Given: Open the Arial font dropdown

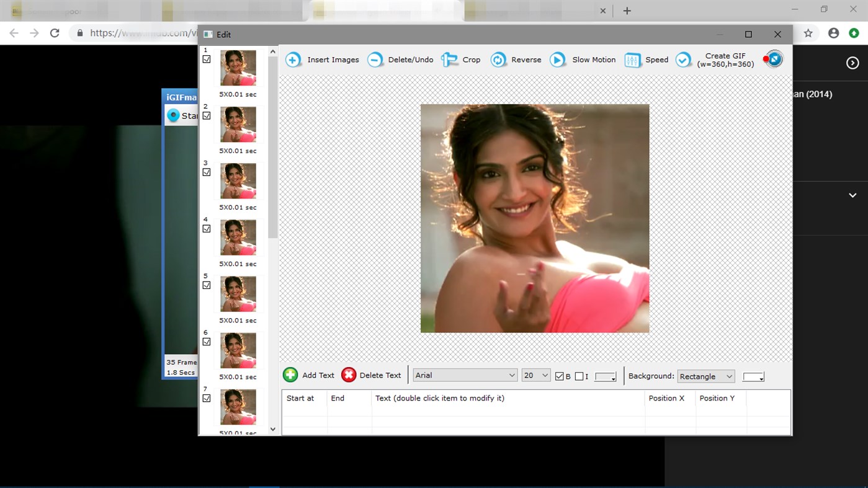Looking at the screenshot, I should [x=465, y=375].
